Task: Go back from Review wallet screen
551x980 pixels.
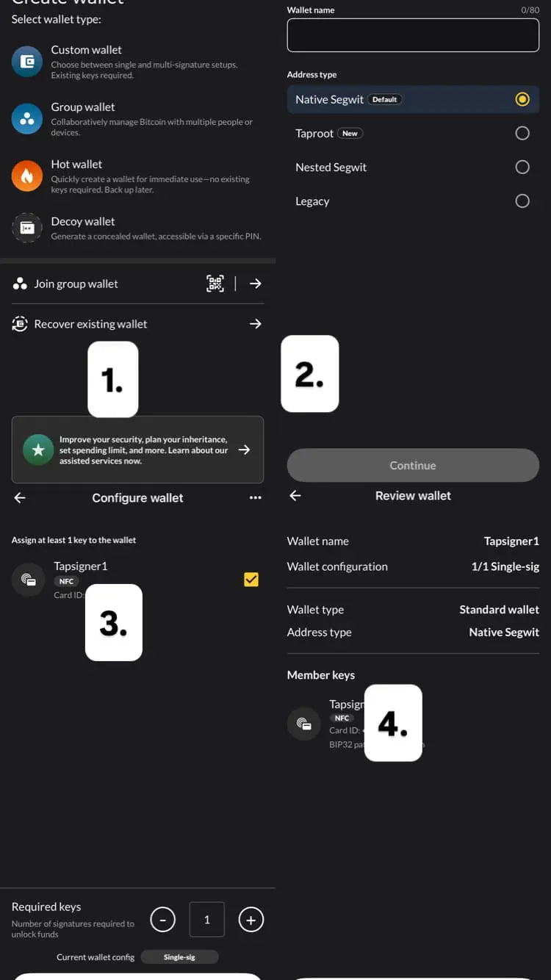Action: (295, 496)
